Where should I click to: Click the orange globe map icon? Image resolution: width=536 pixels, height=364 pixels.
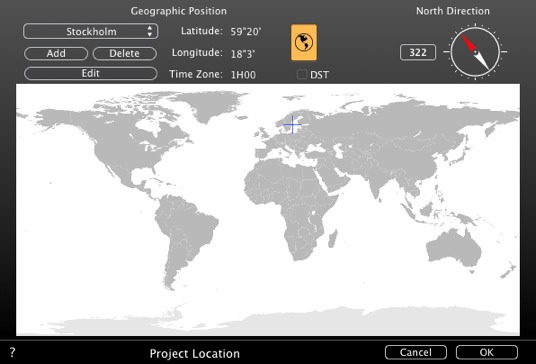tap(304, 42)
